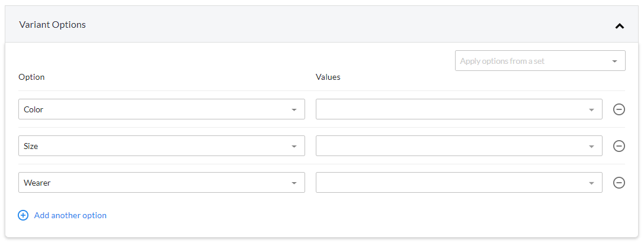The image size is (644, 243).
Task: Click the Color values dropdown arrow
Action: 591,110
